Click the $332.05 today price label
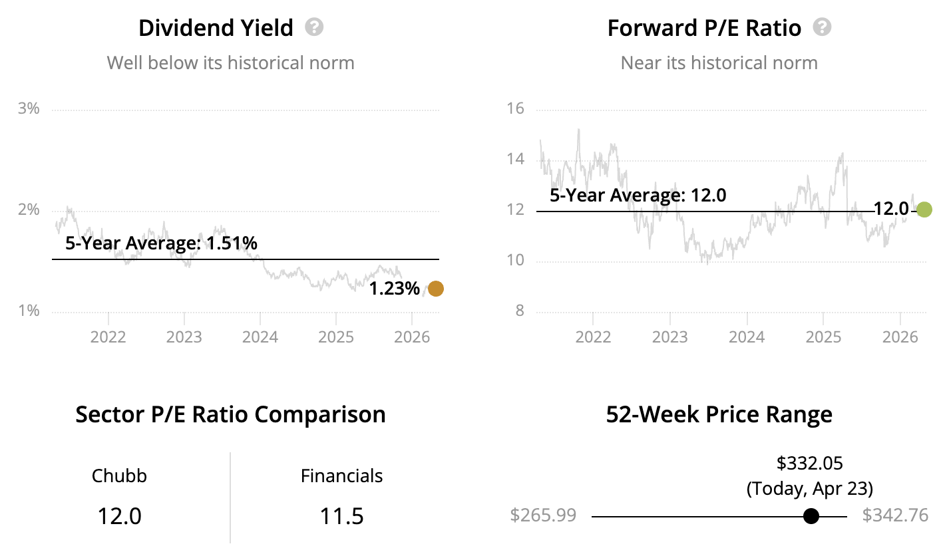941x560 pixels. (x=809, y=463)
